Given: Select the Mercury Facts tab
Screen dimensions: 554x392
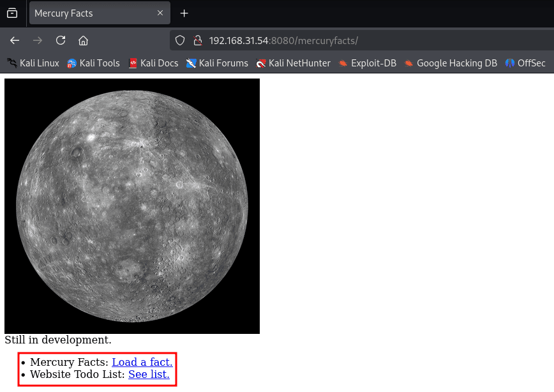Looking at the screenshot, I should (100, 13).
